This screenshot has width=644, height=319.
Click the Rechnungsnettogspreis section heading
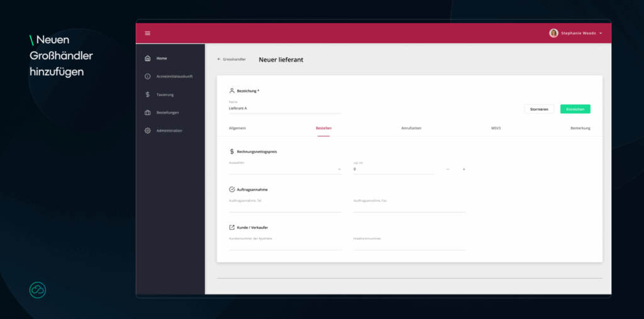point(257,152)
